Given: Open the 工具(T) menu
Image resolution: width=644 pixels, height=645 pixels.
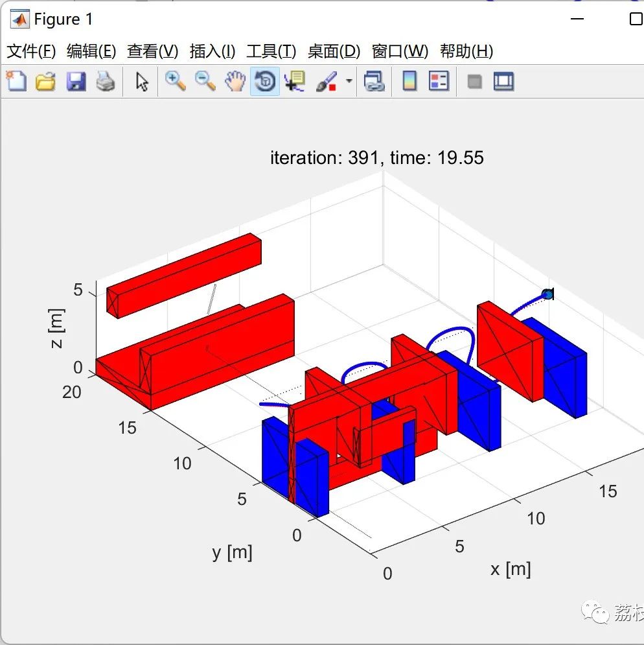Looking at the screenshot, I should [271, 51].
